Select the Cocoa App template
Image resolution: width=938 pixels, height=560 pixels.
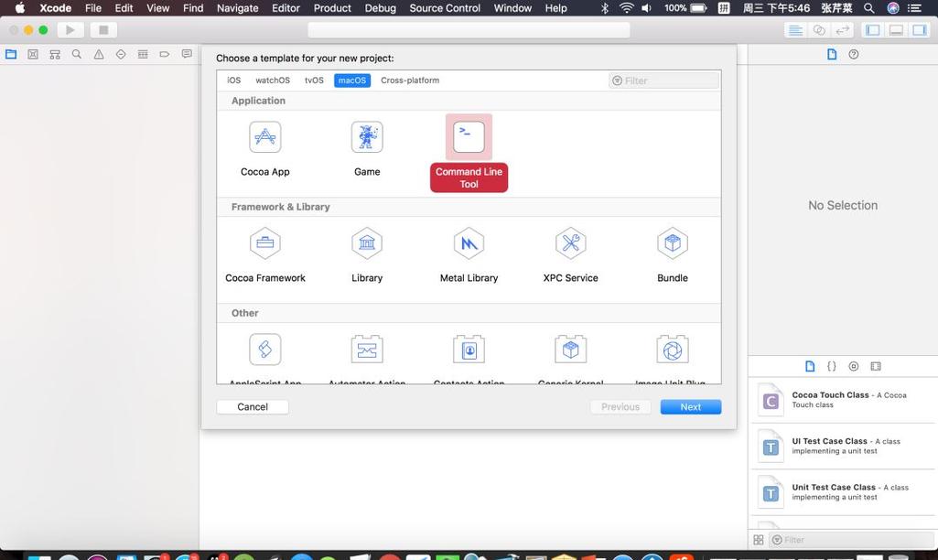265,149
